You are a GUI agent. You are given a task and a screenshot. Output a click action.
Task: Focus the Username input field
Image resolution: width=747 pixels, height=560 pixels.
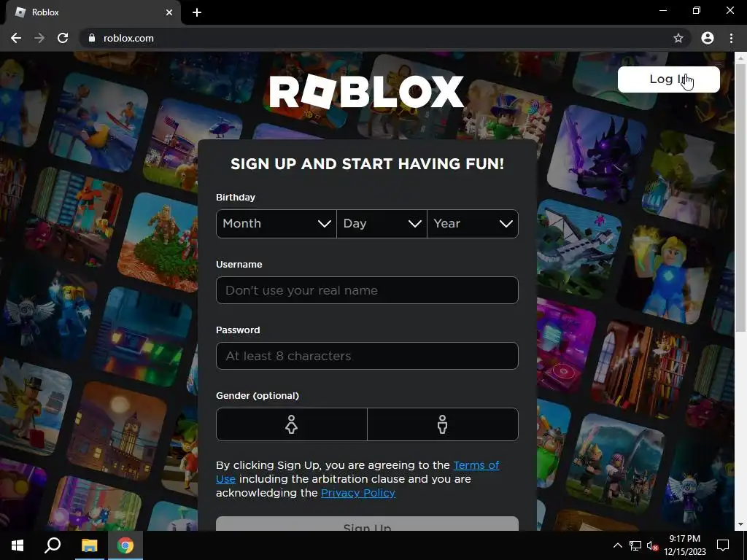[367, 290]
